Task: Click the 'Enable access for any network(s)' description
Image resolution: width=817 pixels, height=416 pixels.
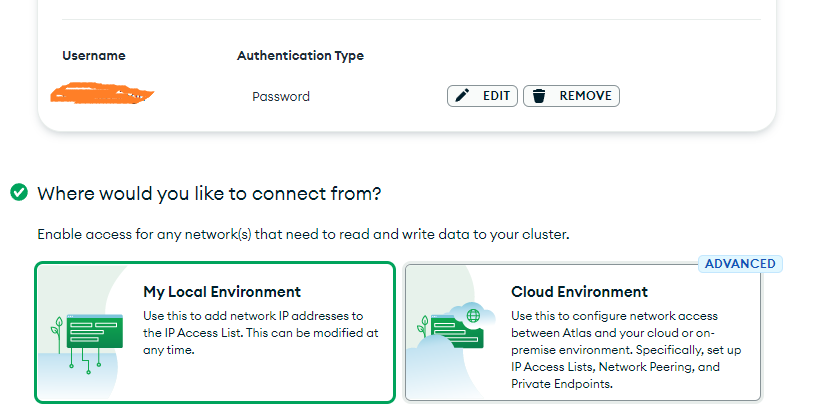Action: (303, 235)
